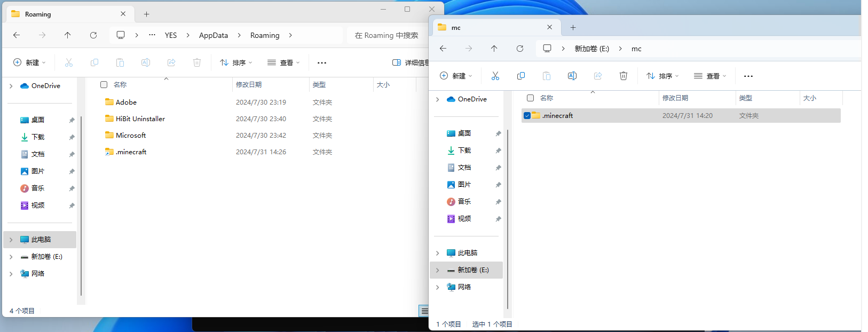Sort by 类型 column in mc window

768,98
